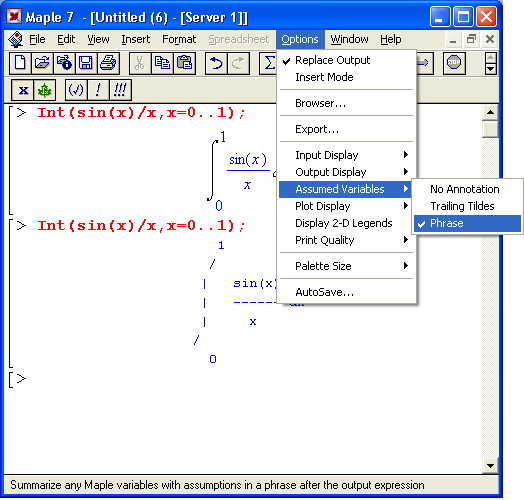Click the second Int(sin(x)/x,x=0..1) input line

(141, 226)
